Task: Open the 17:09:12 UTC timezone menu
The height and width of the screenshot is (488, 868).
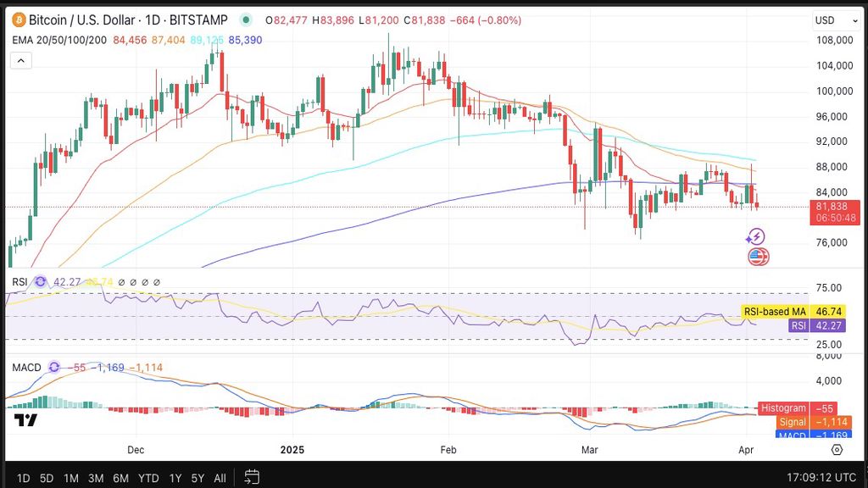Action: (x=821, y=478)
